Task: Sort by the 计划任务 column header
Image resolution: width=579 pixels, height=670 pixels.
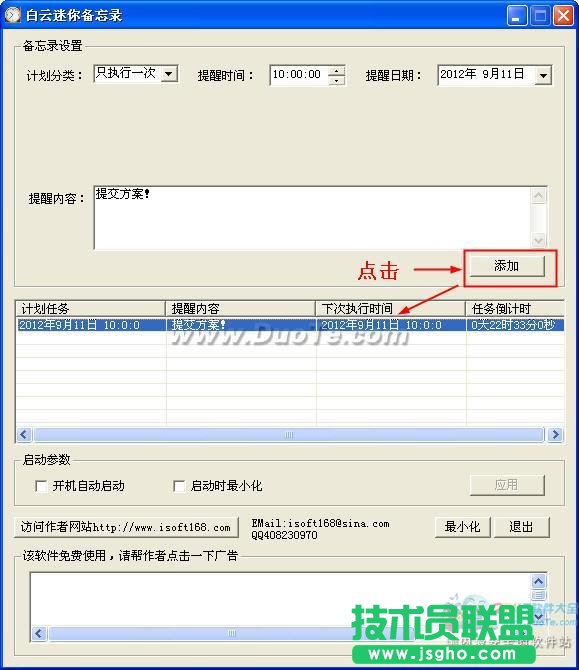Action: point(91,309)
